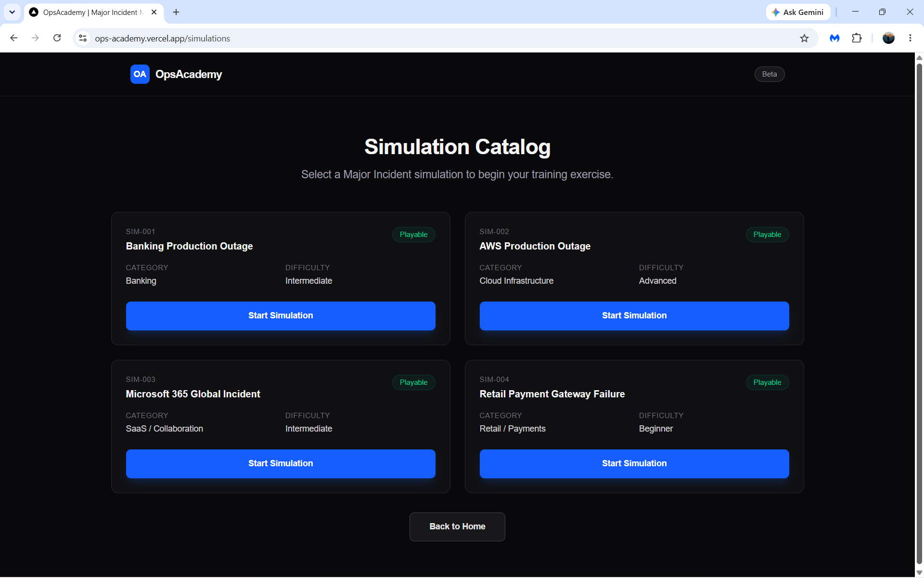Click the Retail Payment Gateway Failure title
Screen dimensions: 924x578
(552, 394)
